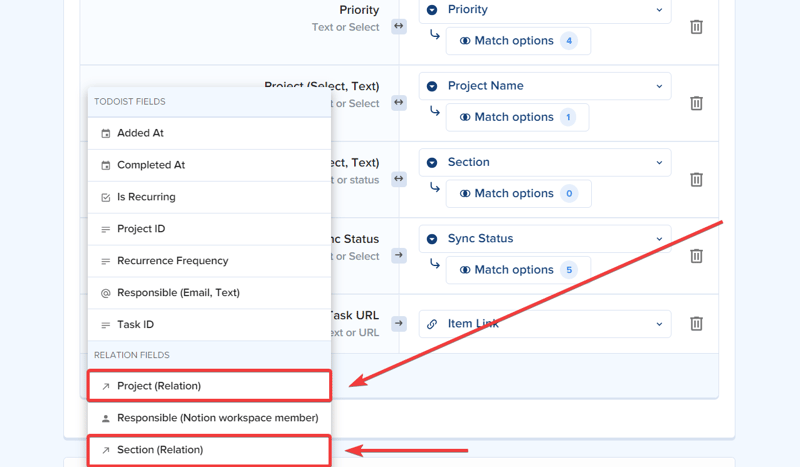Viewport: 800px width, 467px height.
Task: Select Project (Relation) from the field list
Action: [209, 386]
